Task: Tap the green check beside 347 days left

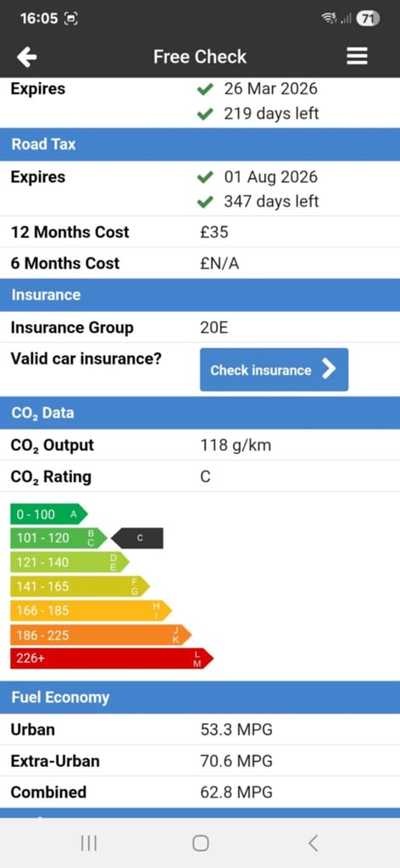Action: click(x=205, y=202)
